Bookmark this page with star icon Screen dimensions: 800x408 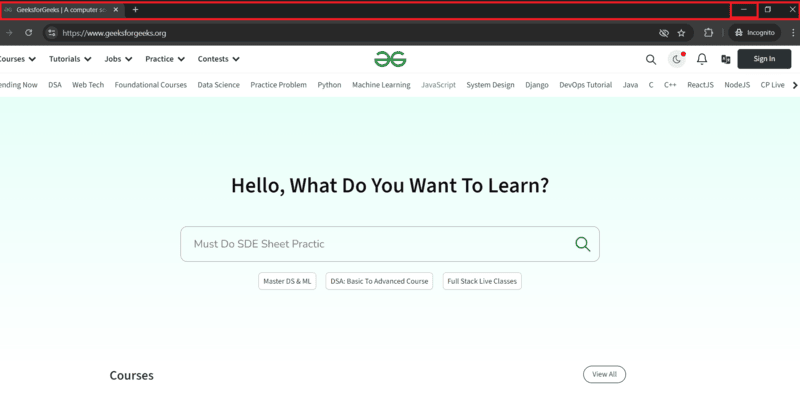[x=681, y=33]
